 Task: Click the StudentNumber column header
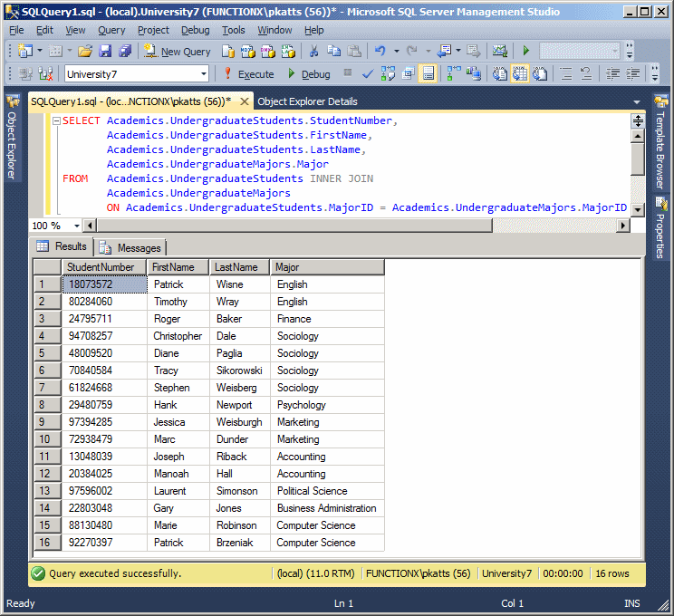pyautogui.click(x=104, y=267)
